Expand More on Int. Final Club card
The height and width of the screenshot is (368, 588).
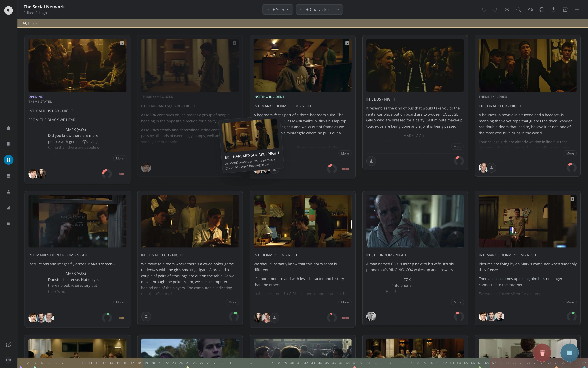coord(232,302)
